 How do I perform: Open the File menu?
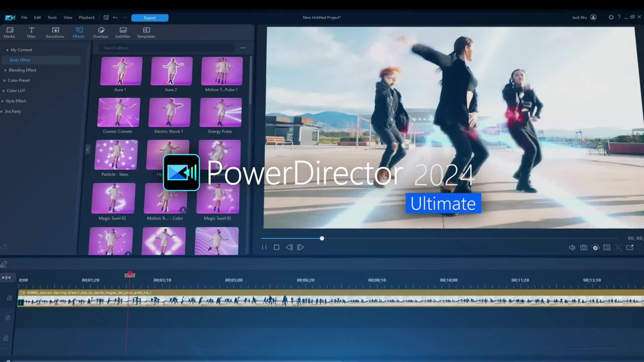click(x=24, y=17)
